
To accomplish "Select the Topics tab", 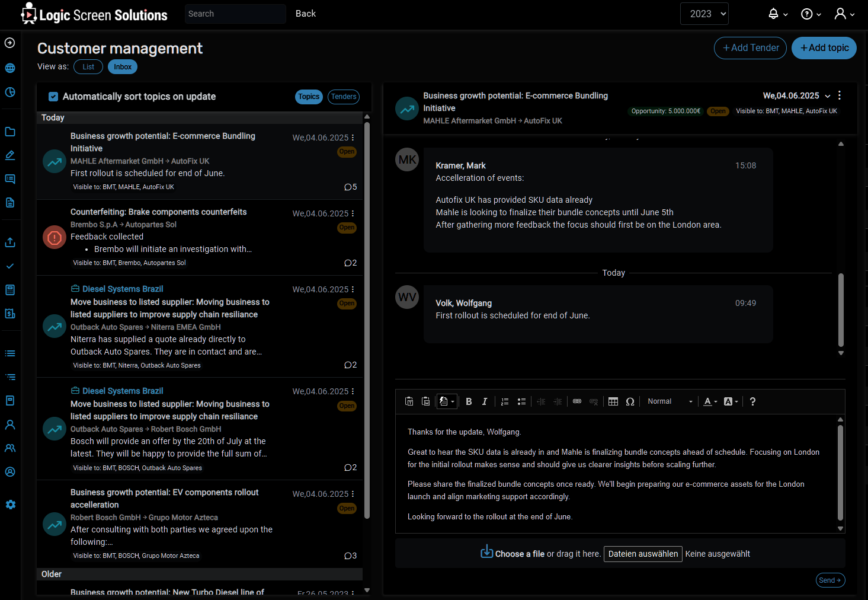I will pyautogui.click(x=309, y=97).
